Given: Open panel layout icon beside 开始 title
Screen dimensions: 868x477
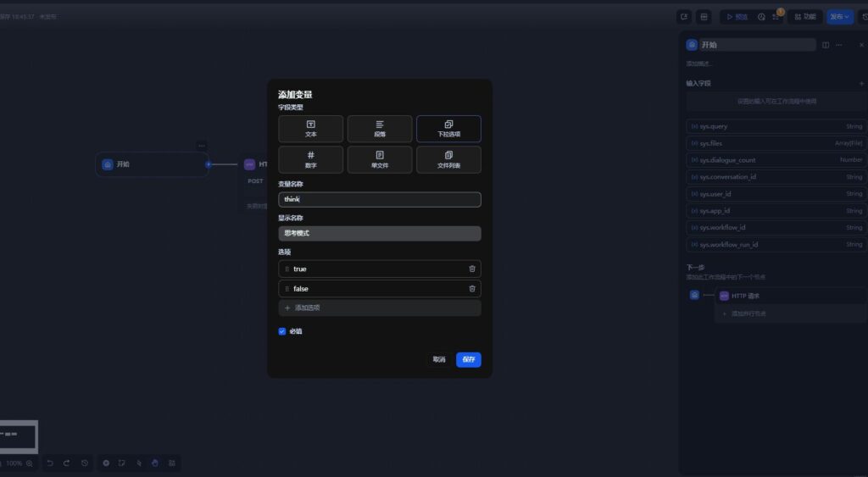Looking at the screenshot, I should [826, 45].
